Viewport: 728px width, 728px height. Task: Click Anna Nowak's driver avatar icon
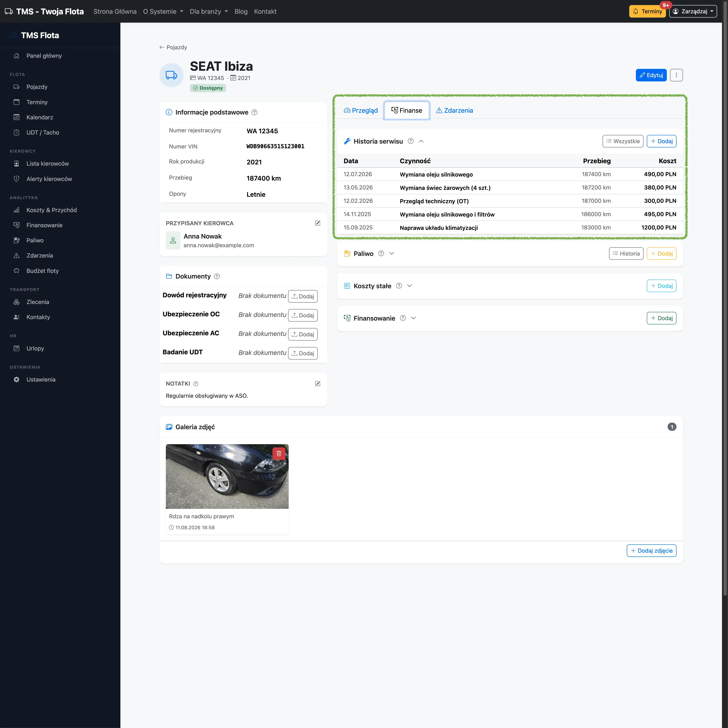173,240
